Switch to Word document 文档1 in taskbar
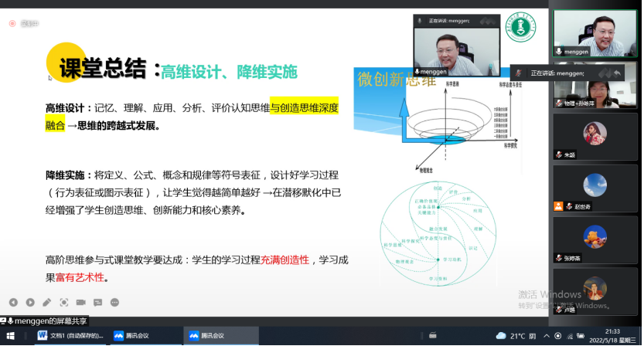The height and width of the screenshot is (346, 644). point(70,336)
